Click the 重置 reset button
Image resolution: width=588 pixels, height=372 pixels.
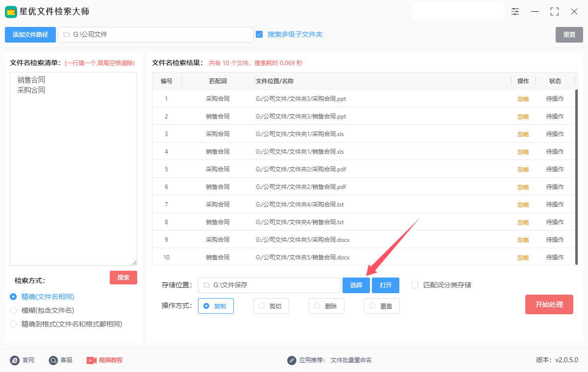pos(569,35)
